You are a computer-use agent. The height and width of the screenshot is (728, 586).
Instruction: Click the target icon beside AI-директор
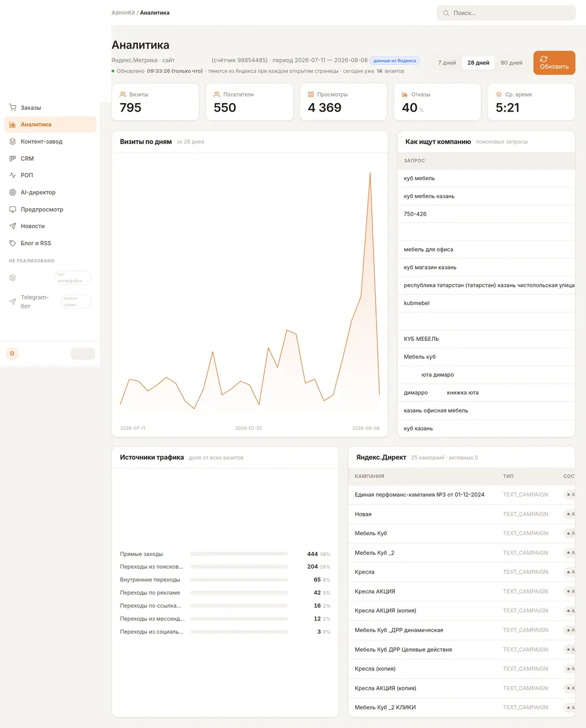coord(13,192)
